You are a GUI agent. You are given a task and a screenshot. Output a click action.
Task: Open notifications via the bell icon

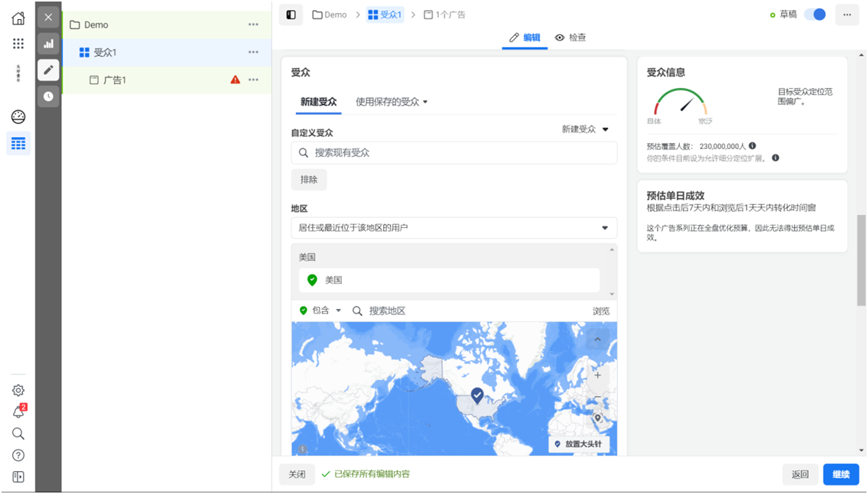(x=18, y=411)
